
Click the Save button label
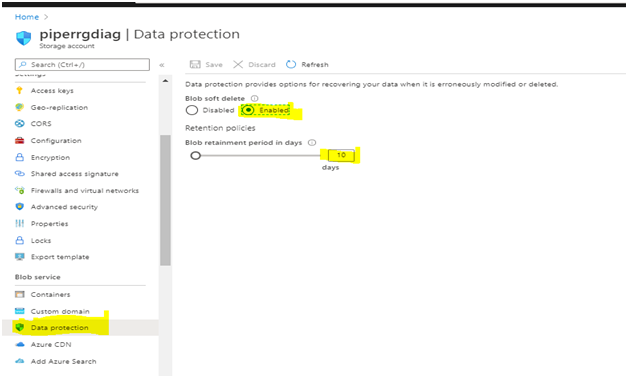pos(214,64)
